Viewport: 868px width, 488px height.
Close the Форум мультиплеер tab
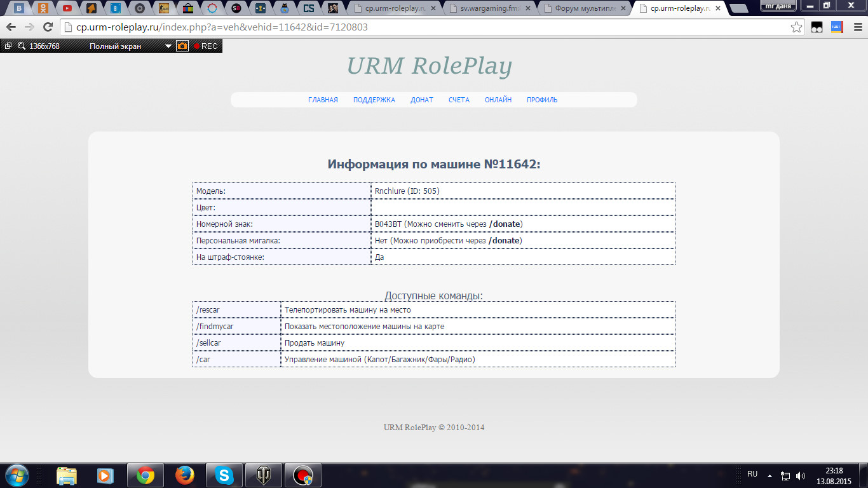tap(623, 9)
